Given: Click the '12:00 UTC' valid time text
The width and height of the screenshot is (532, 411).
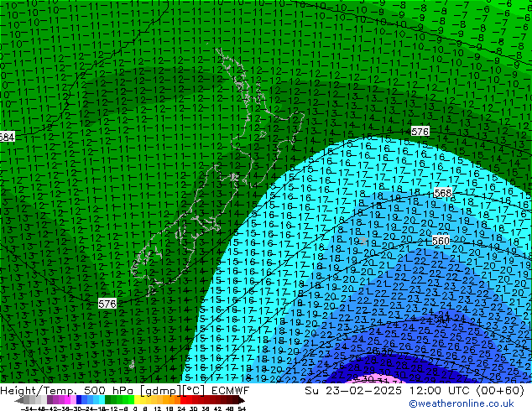Looking at the screenshot, I should tap(440, 391).
